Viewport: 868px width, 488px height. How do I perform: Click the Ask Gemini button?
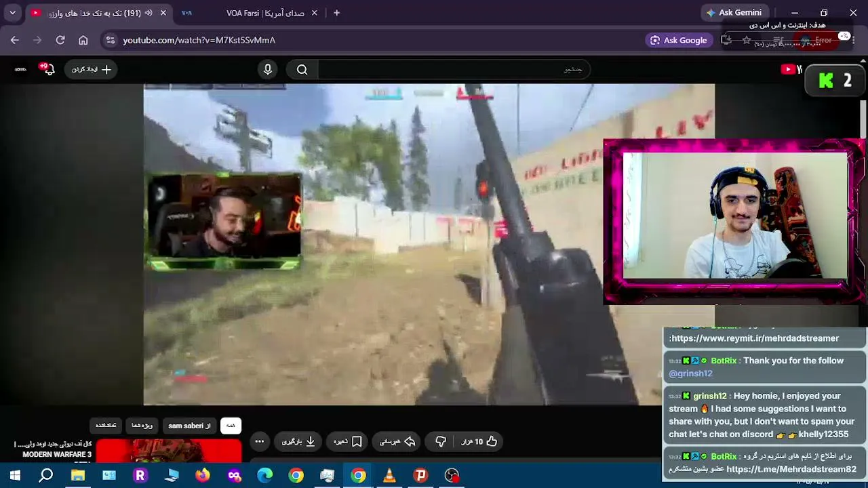734,13
